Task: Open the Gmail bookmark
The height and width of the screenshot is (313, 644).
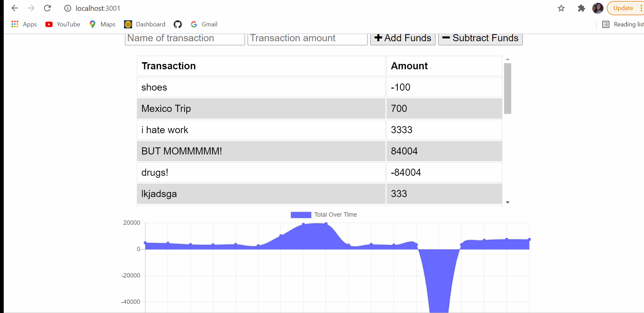Action: coord(204,24)
